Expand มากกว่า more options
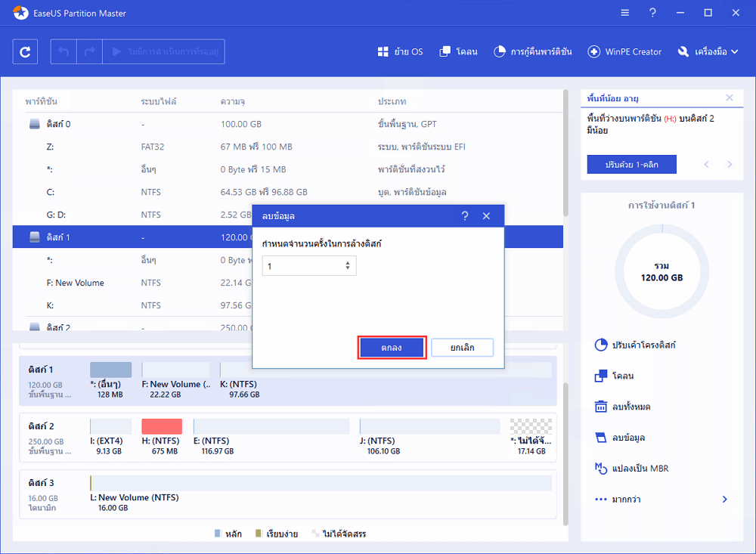 coord(661,499)
